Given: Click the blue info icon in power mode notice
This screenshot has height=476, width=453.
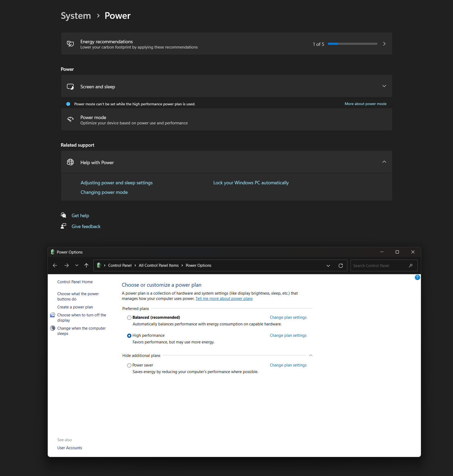Looking at the screenshot, I should 68,104.
